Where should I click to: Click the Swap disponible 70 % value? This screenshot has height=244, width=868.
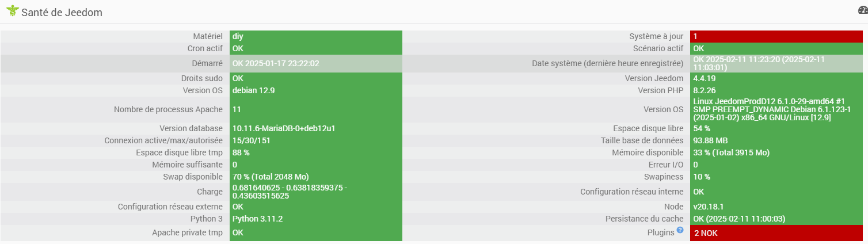[274, 176]
